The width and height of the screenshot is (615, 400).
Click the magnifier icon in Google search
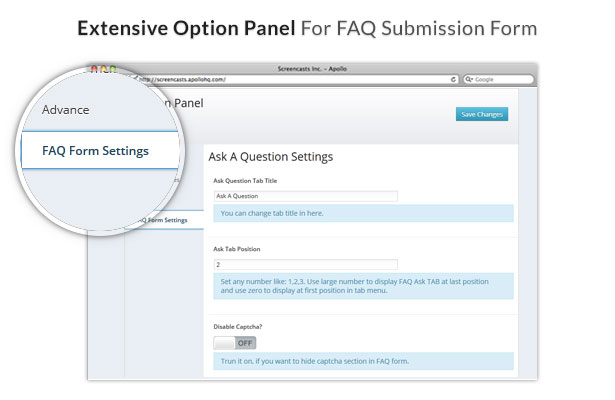[x=469, y=79]
